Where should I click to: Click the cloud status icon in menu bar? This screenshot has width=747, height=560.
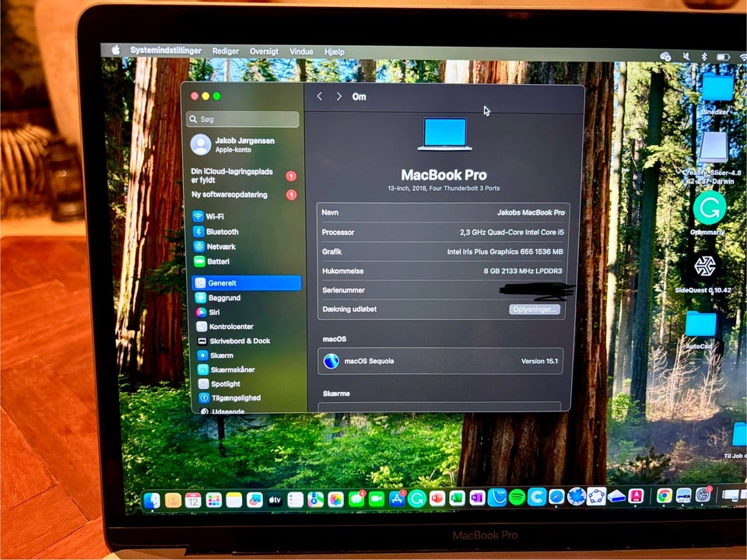coord(665,56)
